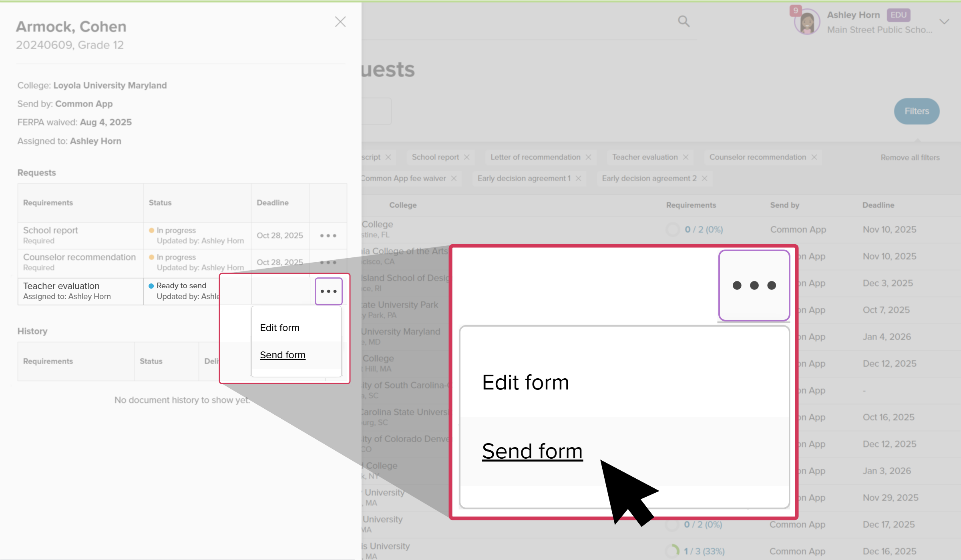Choose Edit form in small menu
Viewport: 961px width, 560px height.
(279, 327)
